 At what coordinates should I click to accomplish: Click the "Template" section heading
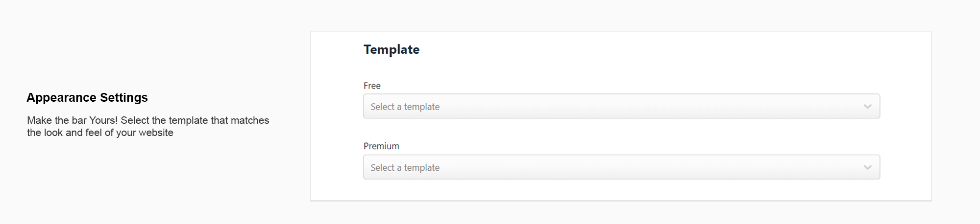391,49
